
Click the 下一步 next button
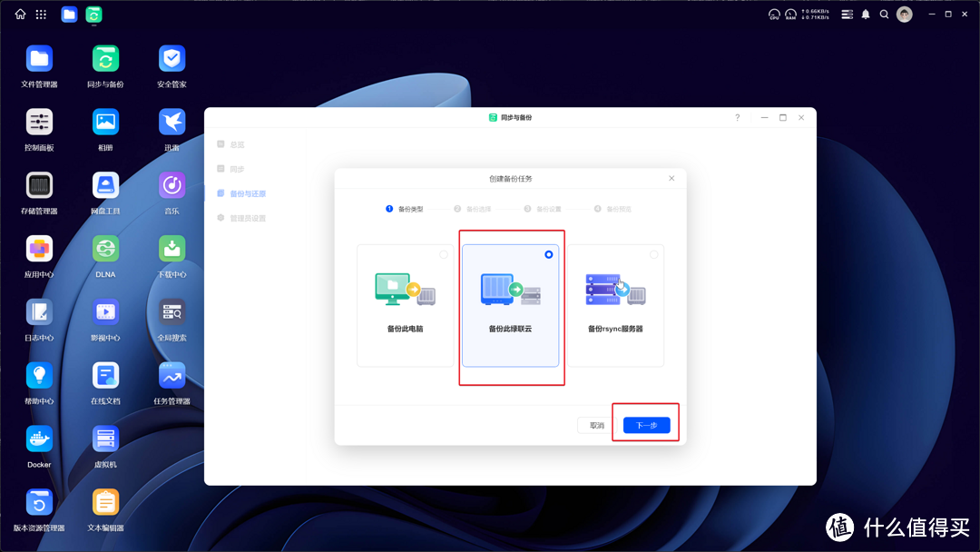click(645, 424)
